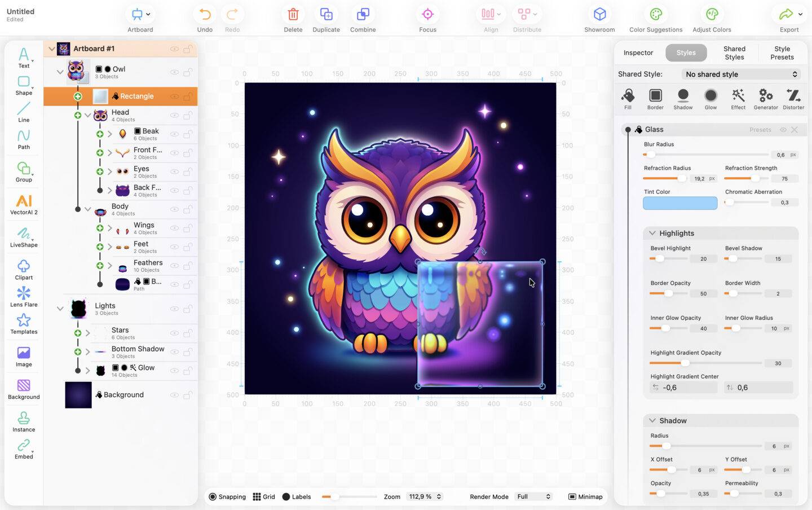Hide the Eyes layer
Viewport: 812px width, 510px height.
(x=174, y=172)
